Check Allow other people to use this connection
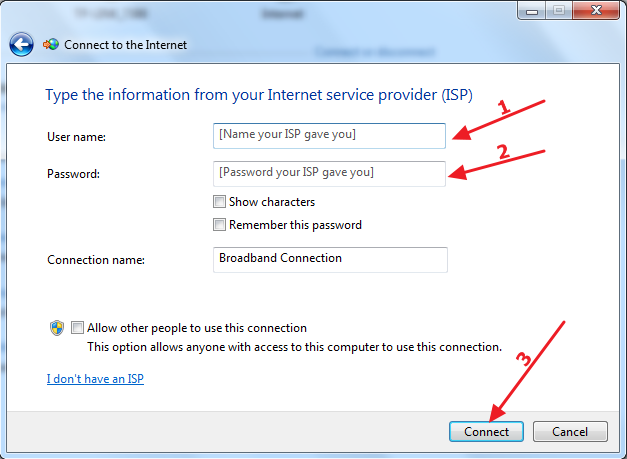This screenshot has width=627, height=459. [x=78, y=328]
